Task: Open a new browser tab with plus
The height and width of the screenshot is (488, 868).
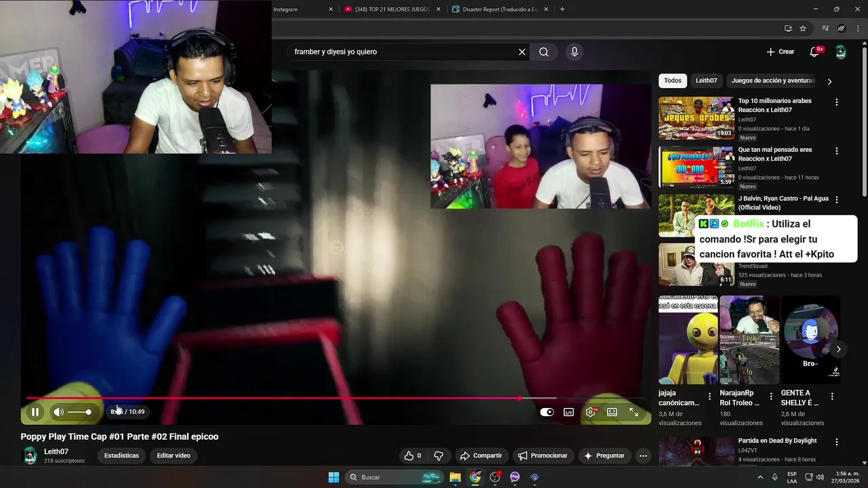Action: tap(562, 9)
